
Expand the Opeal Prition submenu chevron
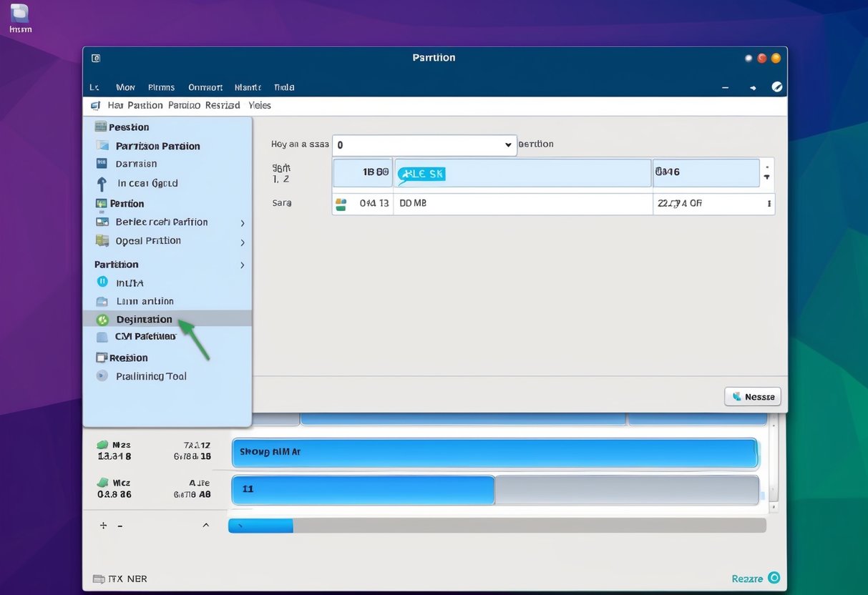241,240
